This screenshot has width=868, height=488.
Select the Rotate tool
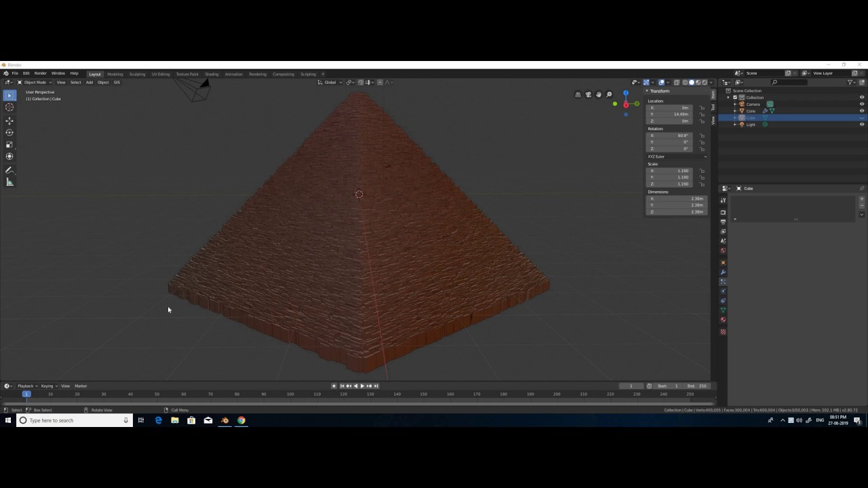point(9,133)
